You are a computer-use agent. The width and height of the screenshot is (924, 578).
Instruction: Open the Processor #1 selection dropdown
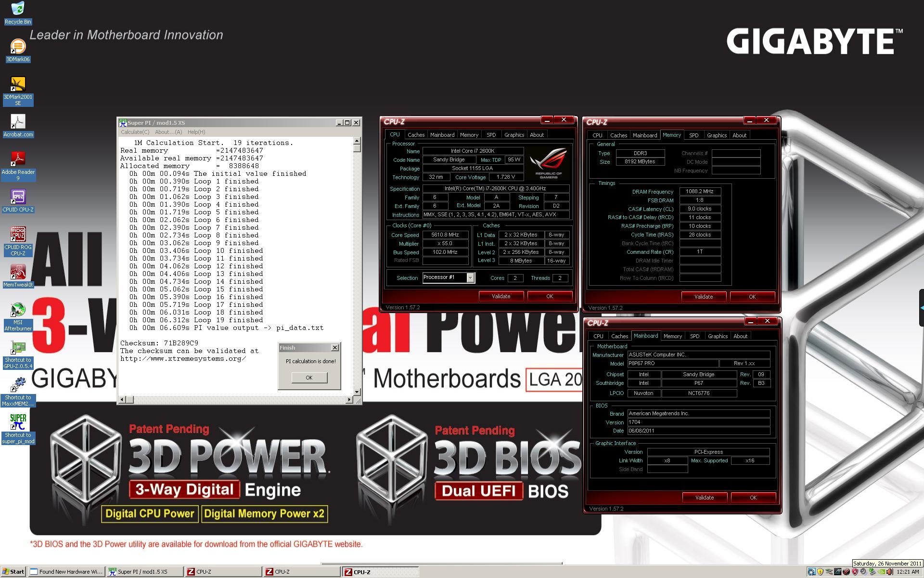[471, 278]
